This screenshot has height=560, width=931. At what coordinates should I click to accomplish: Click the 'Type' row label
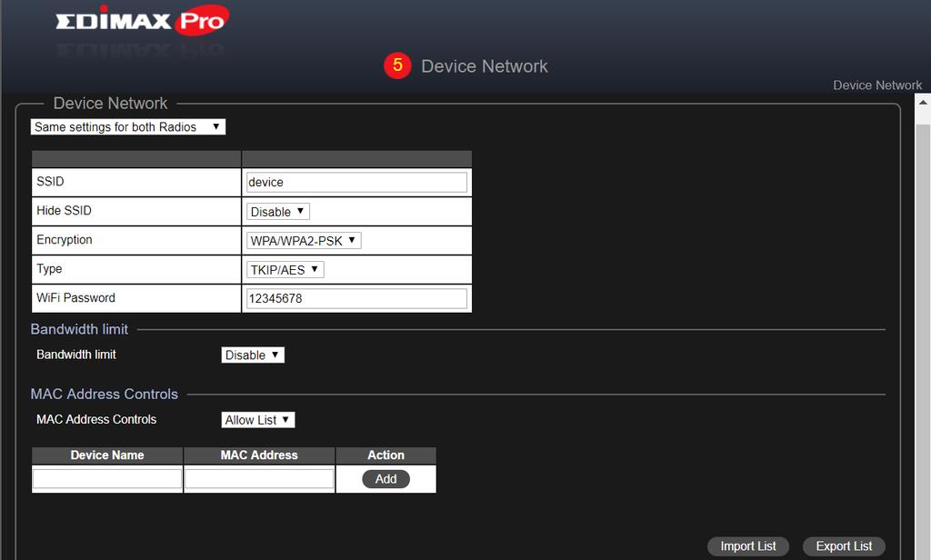click(49, 268)
